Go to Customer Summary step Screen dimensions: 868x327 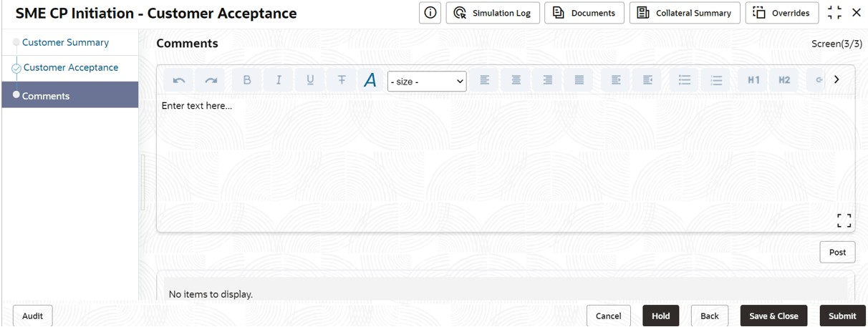(x=65, y=42)
